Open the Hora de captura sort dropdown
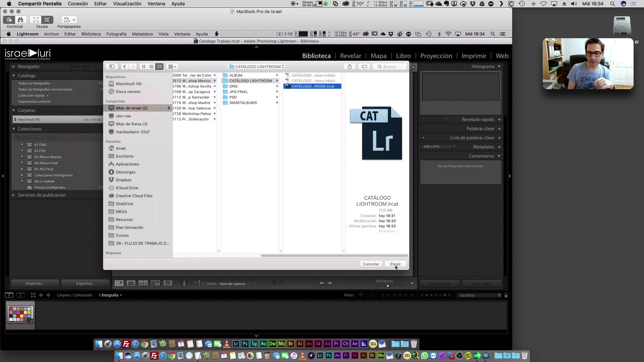 point(234,284)
